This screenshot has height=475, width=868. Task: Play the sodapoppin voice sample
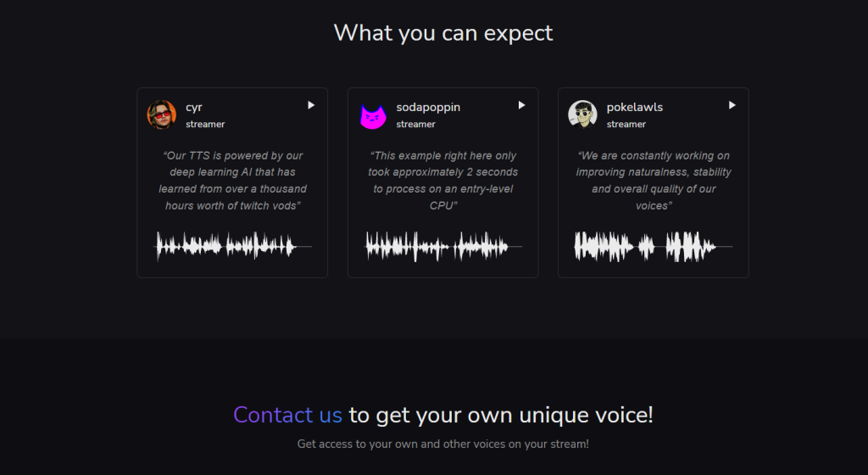[x=521, y=105]
